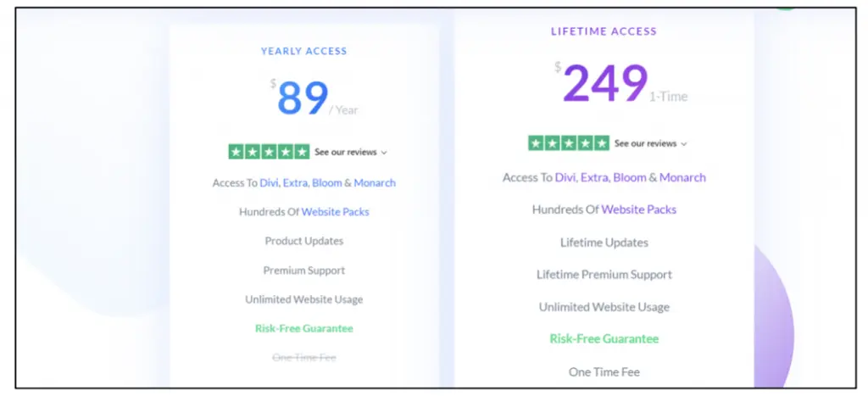
Task: Click Risk-Free Guarantee in Lifetime plan
Action: pyautogui.click(x=604, y=338)
